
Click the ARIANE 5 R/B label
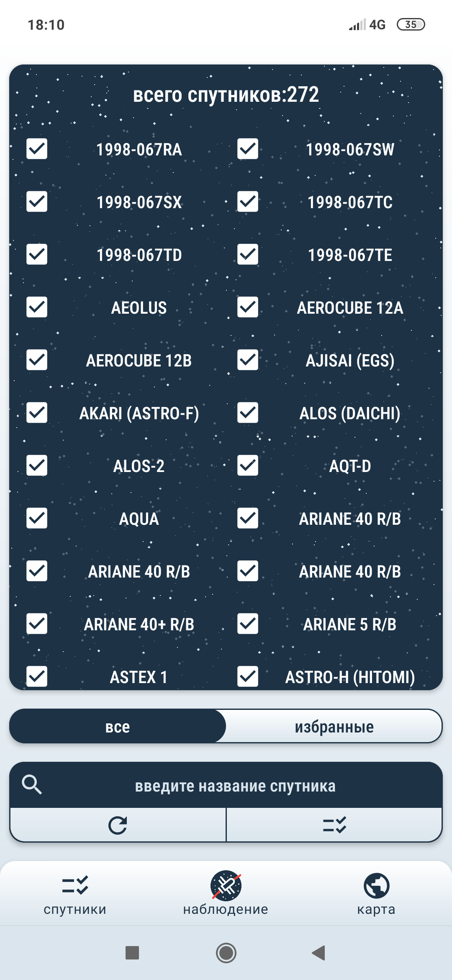[350, 624]
